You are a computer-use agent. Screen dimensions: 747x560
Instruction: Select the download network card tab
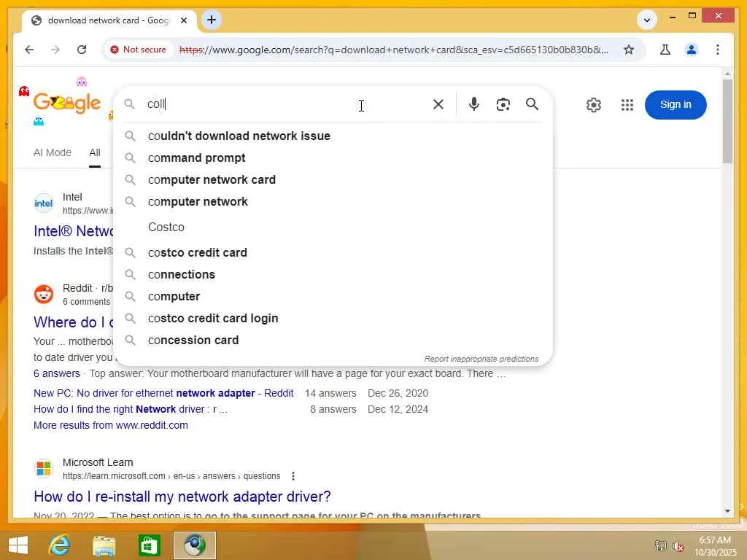[x=108, y=20]
